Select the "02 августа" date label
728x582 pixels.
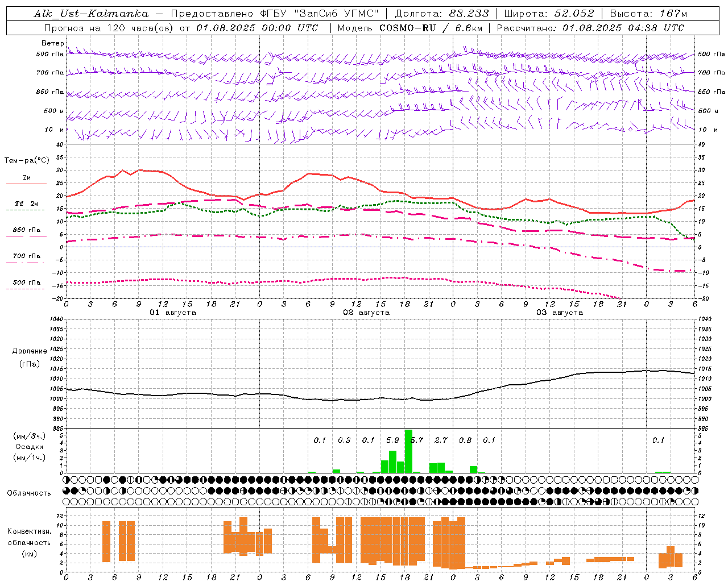pyautogui.click(x=366, y=313)
